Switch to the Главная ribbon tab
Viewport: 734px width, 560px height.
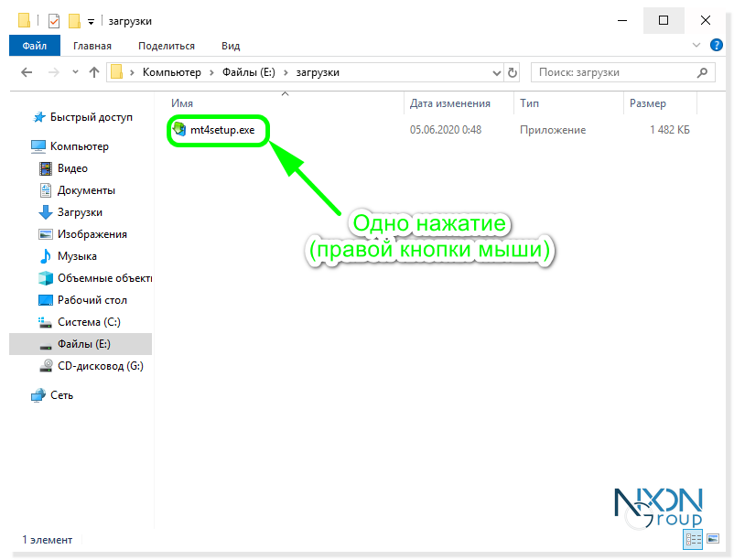[x=92, y=46]
